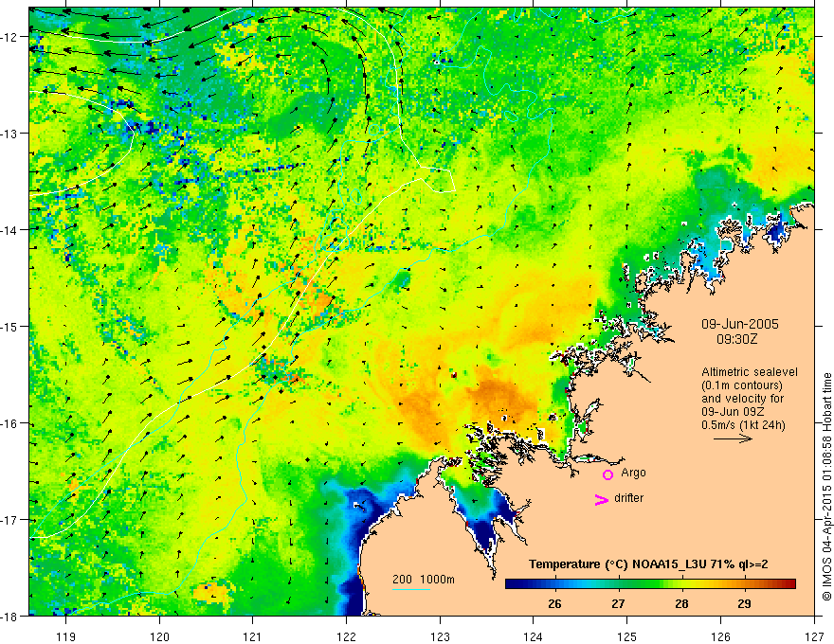This screenshot has height=644, width=834.
Task: Click the latitude label -13
Action: 10,134
